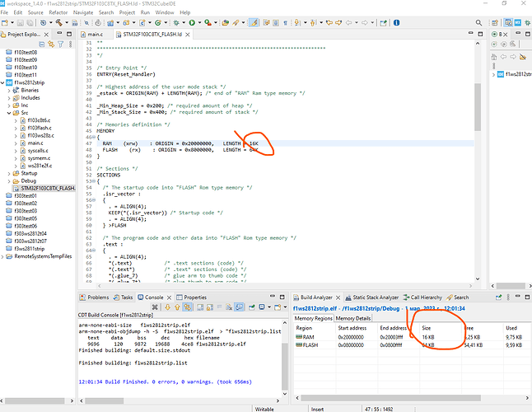Click the Debug bug icon in the toolbar
Image resolution: width=532 pixels, height=412 pixels.
point(176,23)
